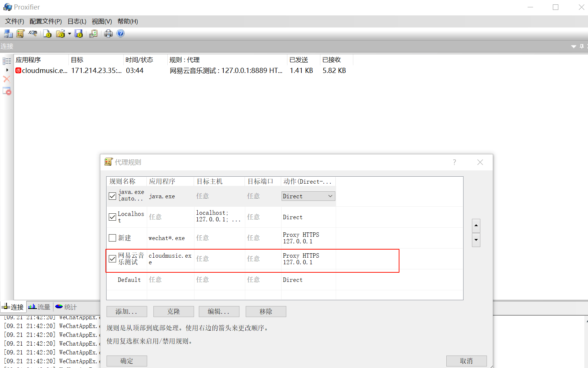Click the cloudmusic red app icon
Viewport: 588px width, 368px height.
[18, 70]
